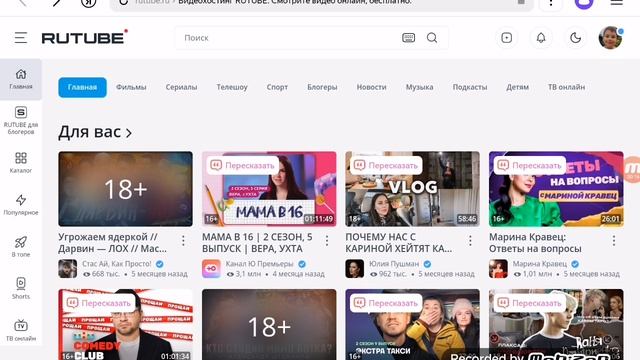The height and width of the screenshot is (360, 640).
Task: Select the Главная category tab
Action: 82,87
